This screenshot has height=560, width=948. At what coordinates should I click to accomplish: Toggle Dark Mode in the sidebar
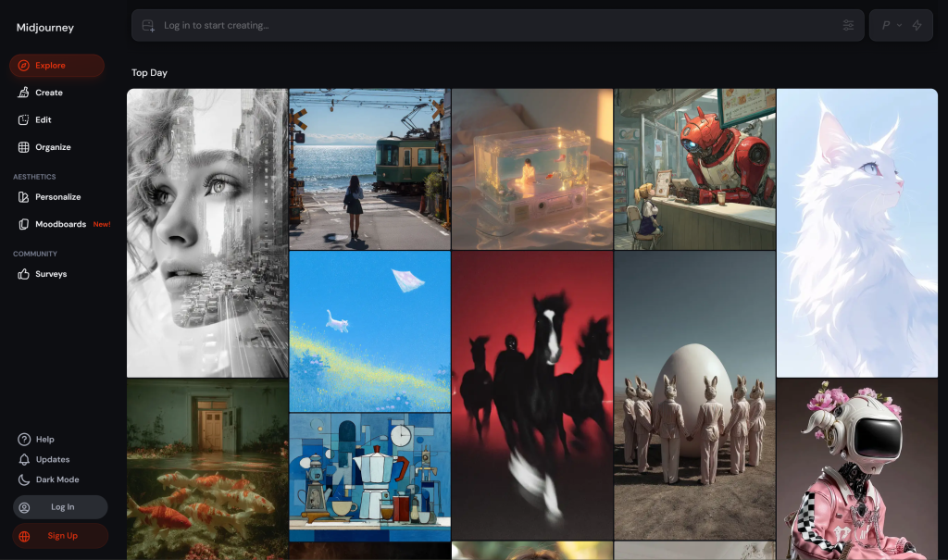pos(56,479)
